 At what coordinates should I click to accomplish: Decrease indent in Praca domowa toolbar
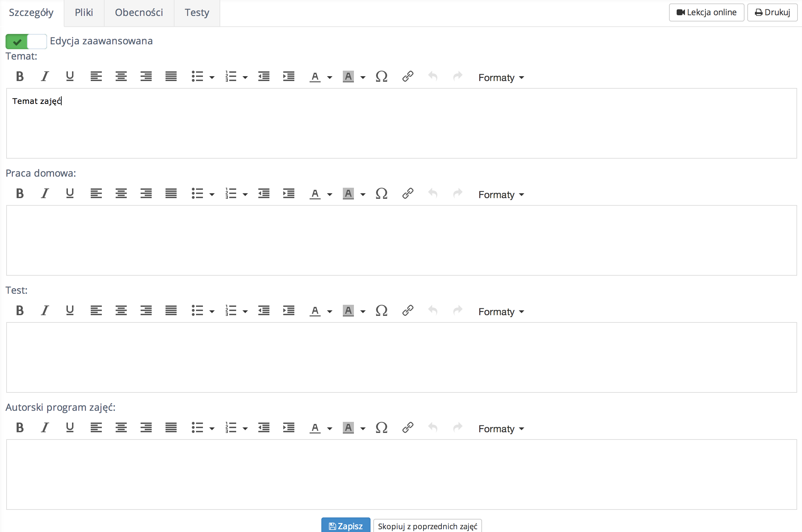pyautogui.click(x=264, y=193)
